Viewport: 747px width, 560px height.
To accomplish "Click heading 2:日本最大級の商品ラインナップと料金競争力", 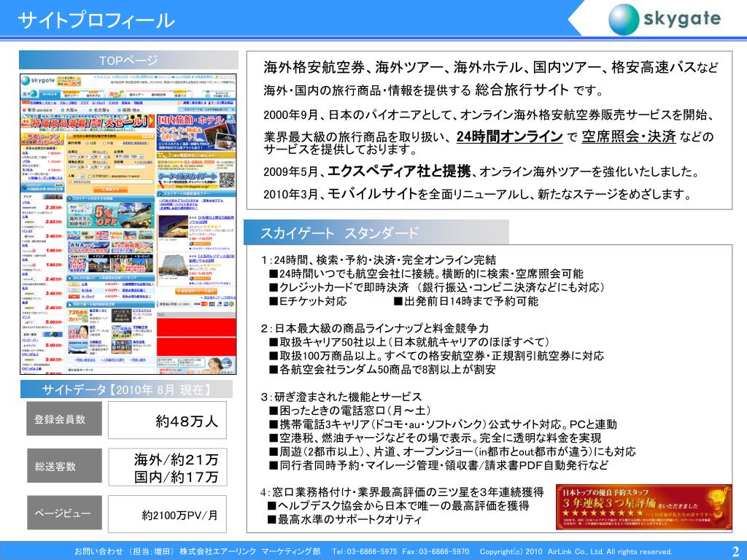I will [375, 329].
